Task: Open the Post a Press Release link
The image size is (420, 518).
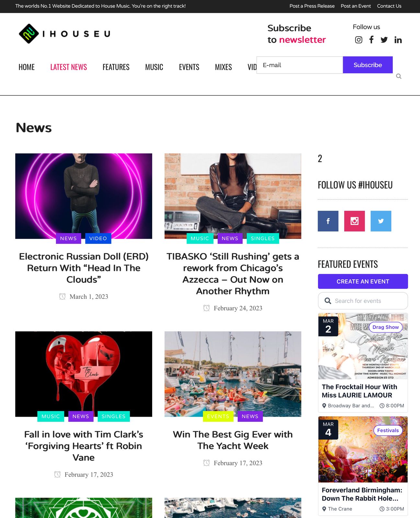Action: click(312, 6)
